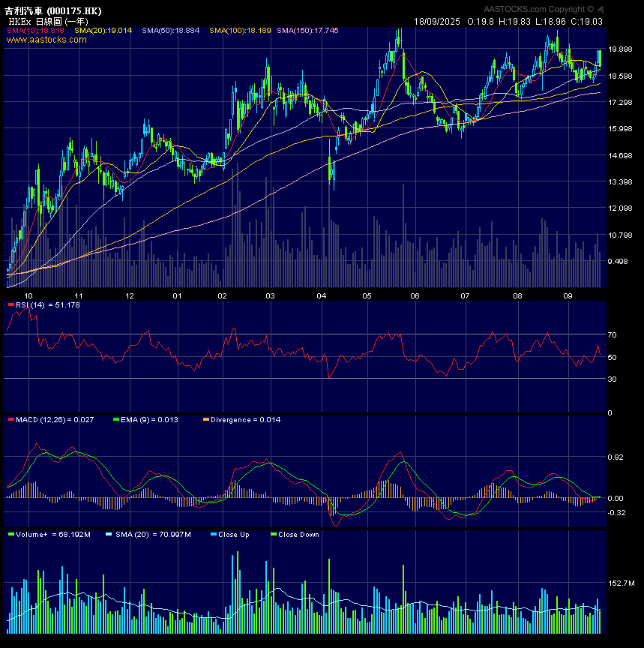
Task: Select the stock title 吉利汽車 (000175.HK)
Action: [x=53, y=10]
